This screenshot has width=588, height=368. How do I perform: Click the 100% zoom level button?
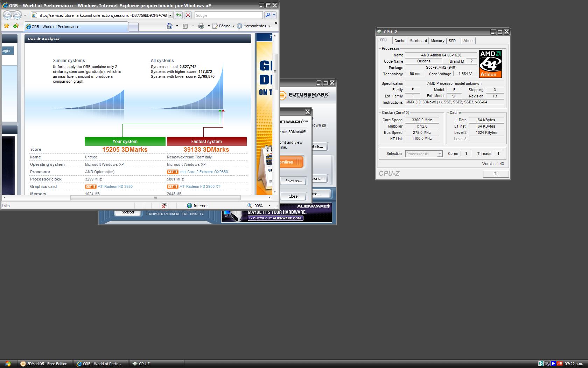[x=255, y=206]
